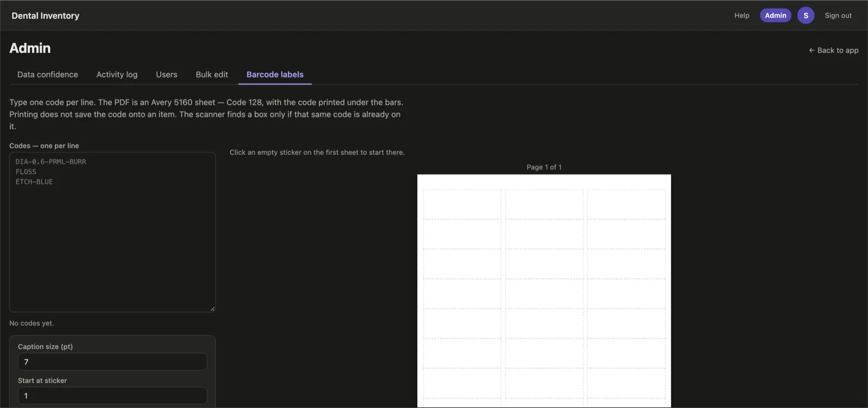The image size is (868, 408).
Task: Open the Dental Inventory home title
Action: point(46,16)
